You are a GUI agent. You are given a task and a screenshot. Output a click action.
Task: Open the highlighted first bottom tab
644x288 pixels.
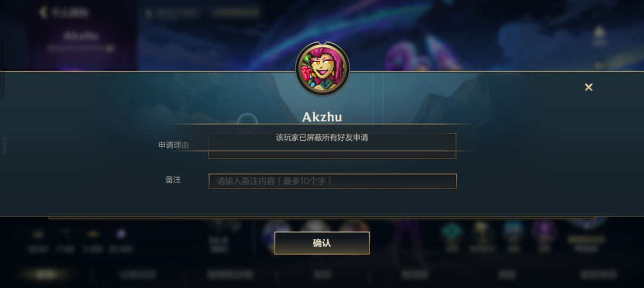coord(46,274)
